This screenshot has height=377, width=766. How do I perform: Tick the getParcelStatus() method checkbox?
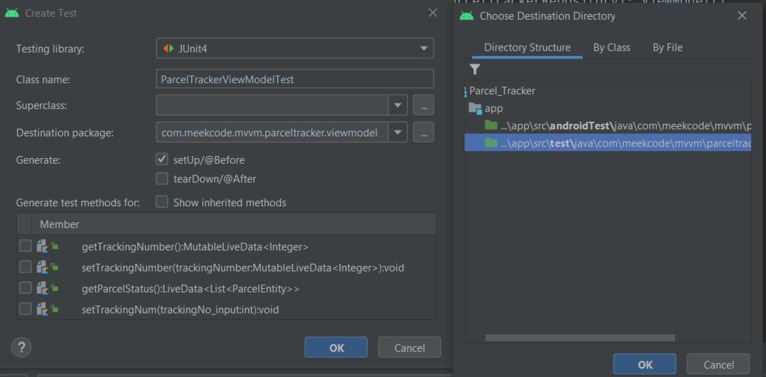coord(25,288)
